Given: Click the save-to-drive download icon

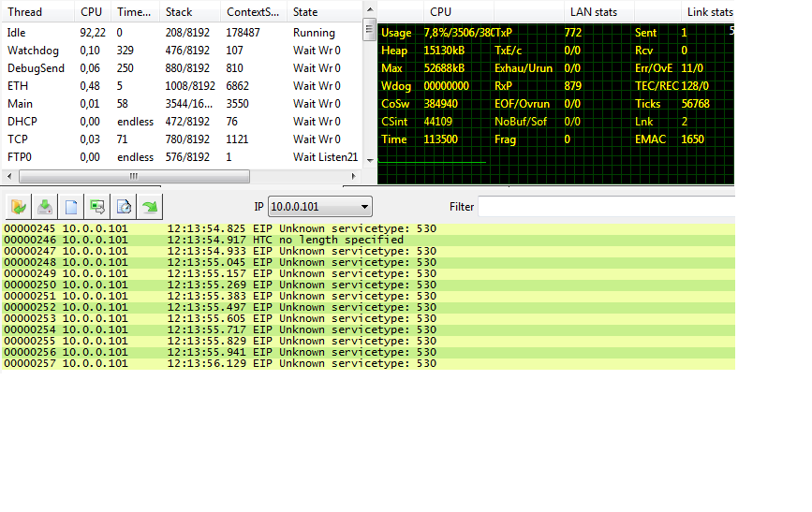Looking at the screenshot, I should [45, 207].
